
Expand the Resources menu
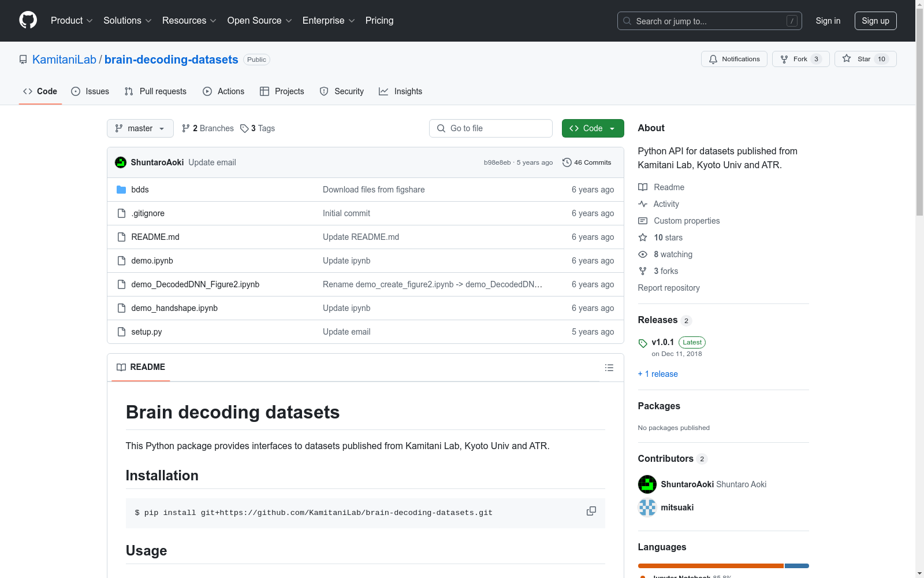coord(189,21)
